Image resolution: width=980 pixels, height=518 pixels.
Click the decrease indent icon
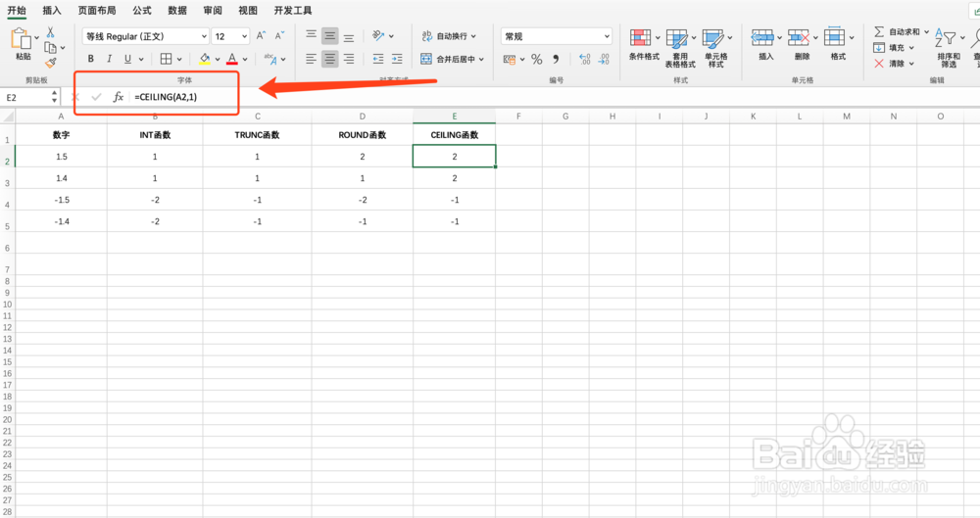378,59
